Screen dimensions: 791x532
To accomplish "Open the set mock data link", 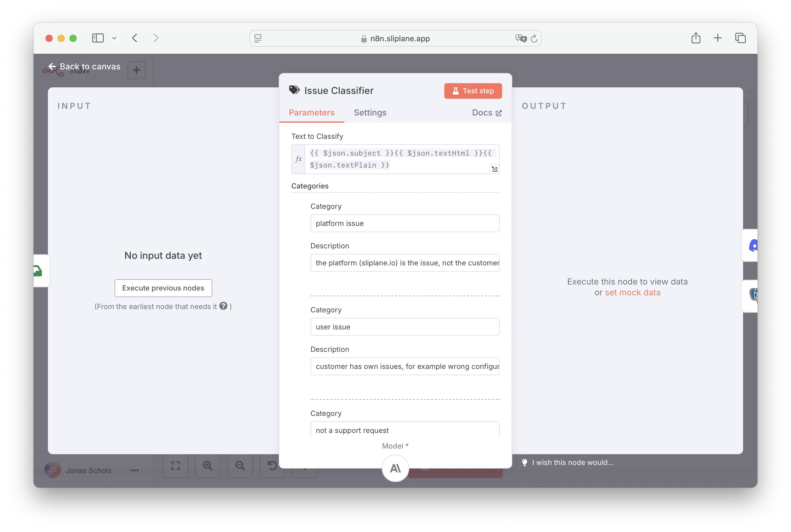I will 632,292.
